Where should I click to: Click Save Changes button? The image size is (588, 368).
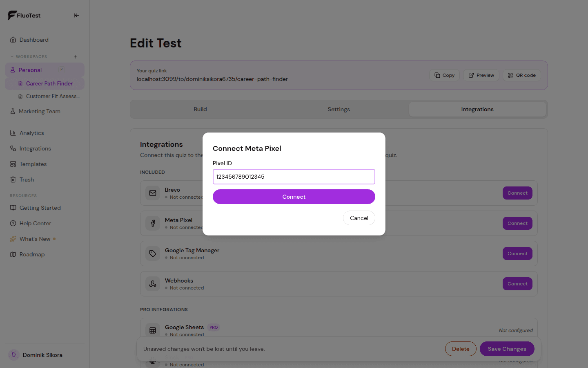(507, 349)
